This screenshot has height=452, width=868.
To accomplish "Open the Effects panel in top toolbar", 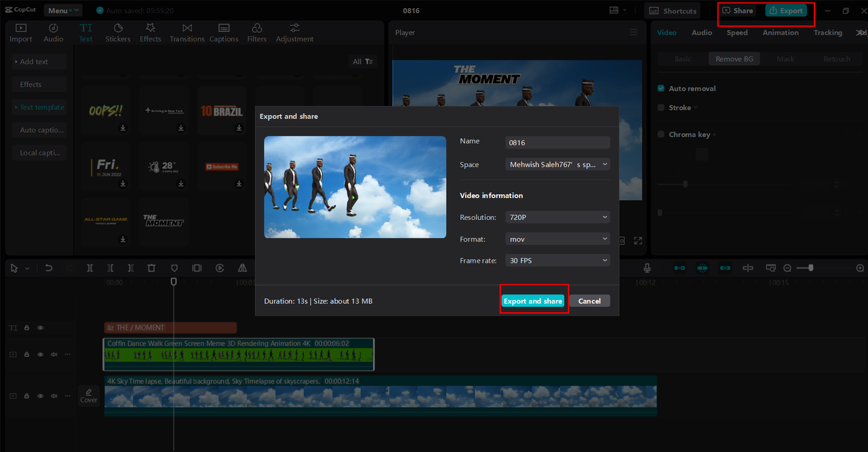I will (151, 33).
